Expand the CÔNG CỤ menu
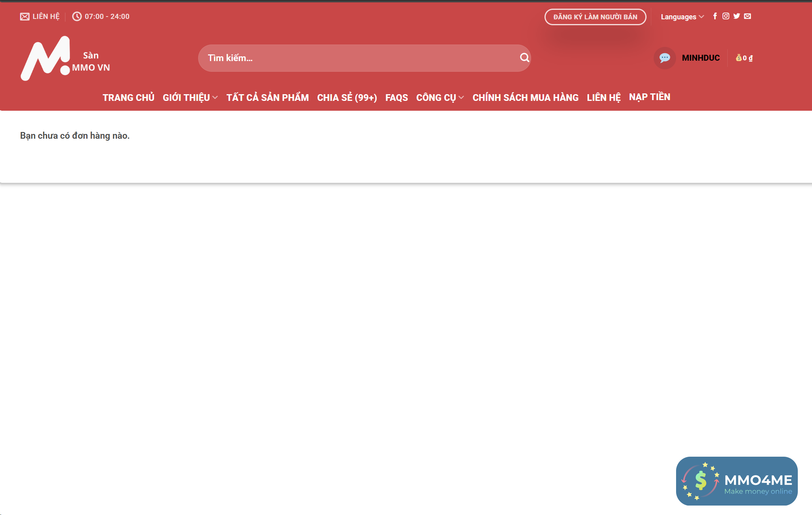The width and height of the screenshot is (812, 515). pyautogui.click(x=440, y=97)
